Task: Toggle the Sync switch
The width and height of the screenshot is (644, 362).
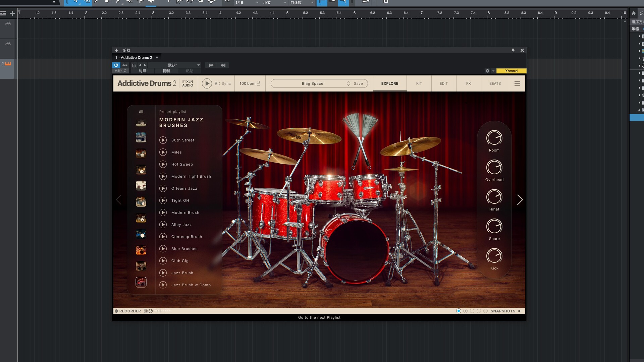Action: 217,83
